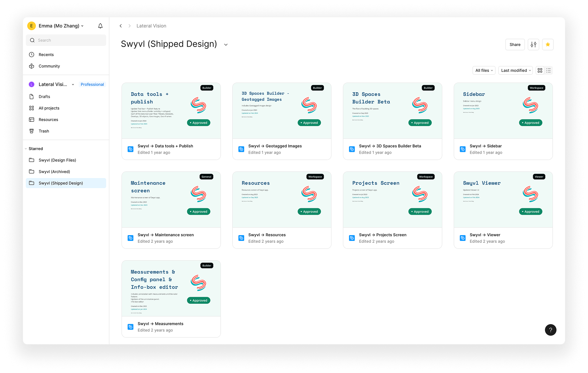This screenshot has width=588, height=373.
Task: Open the help question mark button
Action: click(550, 330)
